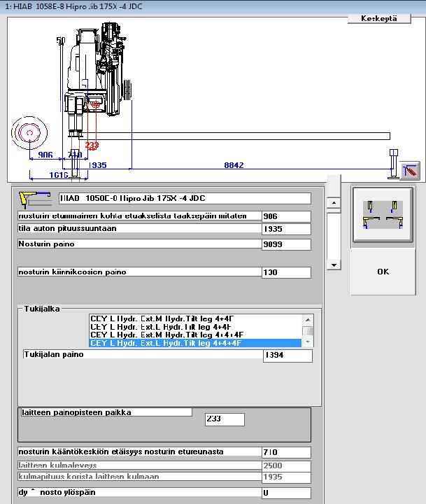Click the Keskeytä cancel button
Image resolution: width=426 pixels, height=504 pixels.
point(379,19)
